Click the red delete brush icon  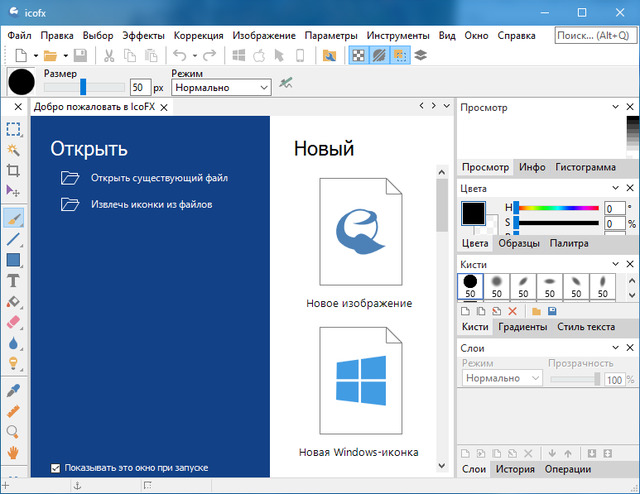pos(512,312)
